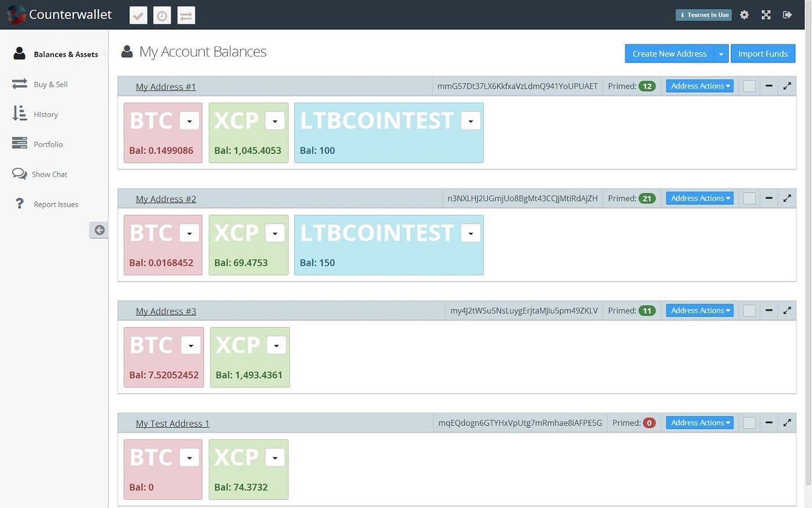
Task: Click the logout icon in header
Action: [787, 15]
